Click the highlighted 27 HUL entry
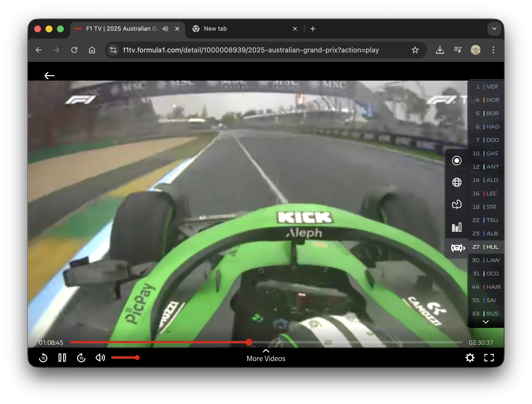532x404 pixels. click(x=486, y=247)
